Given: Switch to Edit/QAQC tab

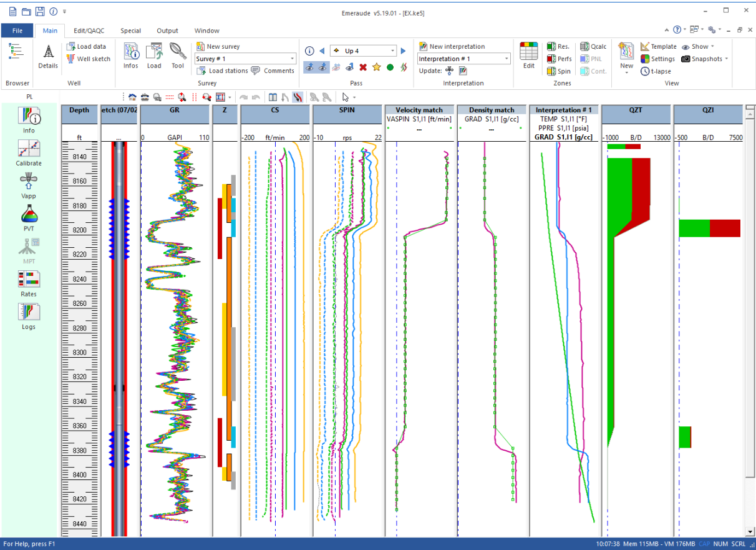Looking at the screenshot, I should [x=89, y=31].
